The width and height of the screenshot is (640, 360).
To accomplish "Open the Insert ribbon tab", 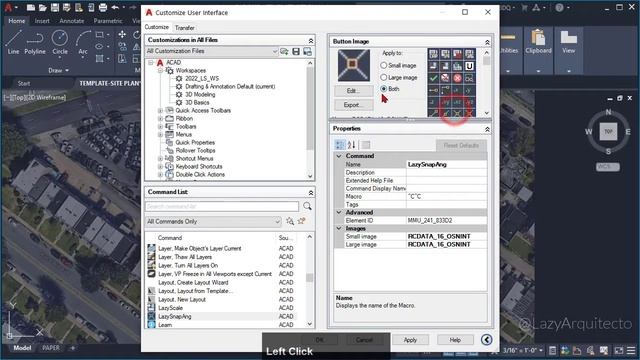I will (x=42, y=21).
